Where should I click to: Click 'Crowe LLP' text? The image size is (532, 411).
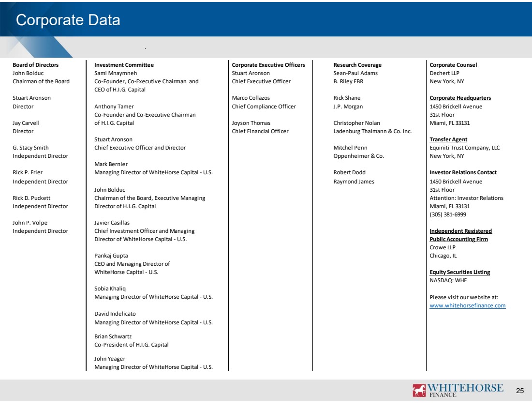[443, 248]
